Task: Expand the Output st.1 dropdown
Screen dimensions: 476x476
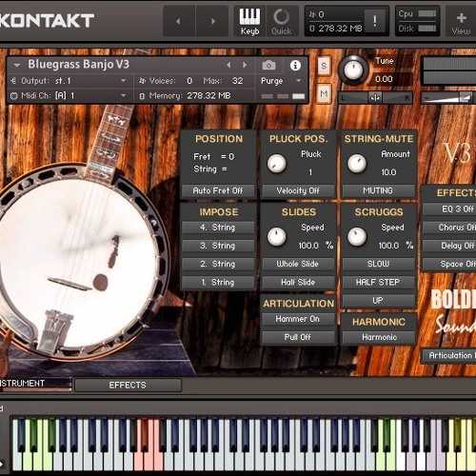Action: coord(69,81)
